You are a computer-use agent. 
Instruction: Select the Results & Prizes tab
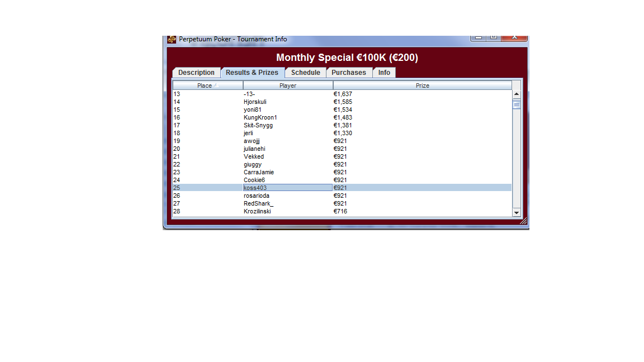[x=252, y=73]
